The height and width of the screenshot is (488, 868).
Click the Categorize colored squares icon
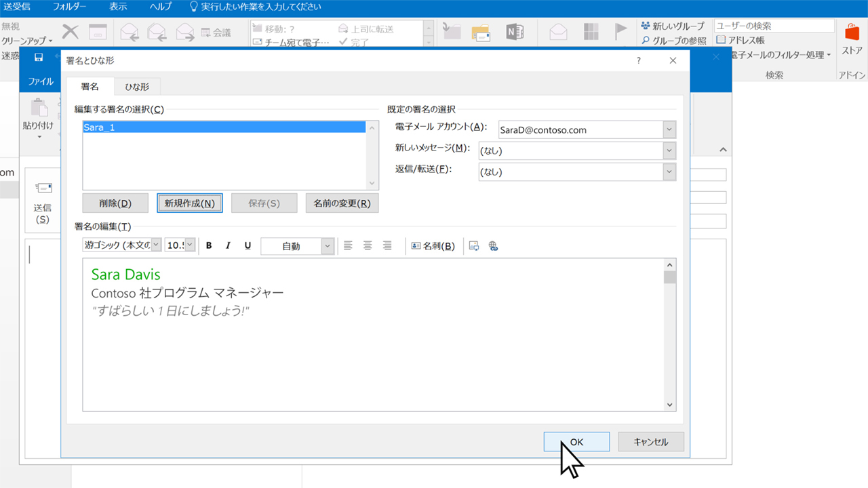[x=592, y=32]
